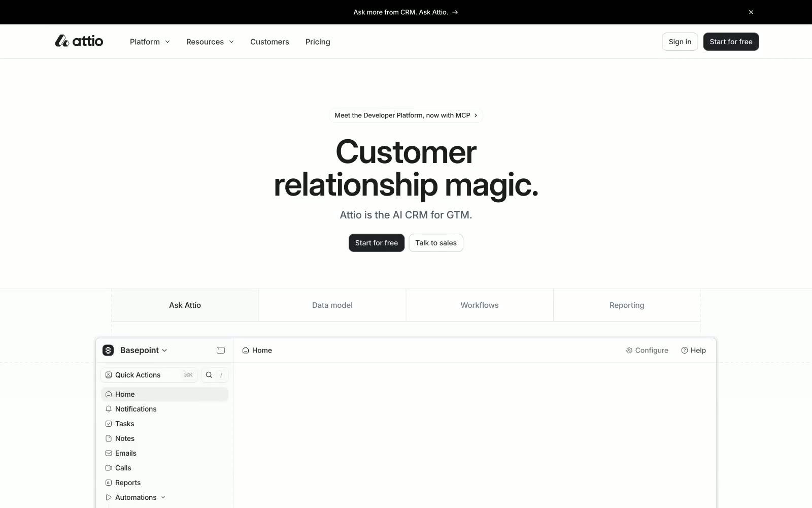Expand the Resources menu

[x=210, y=42]
